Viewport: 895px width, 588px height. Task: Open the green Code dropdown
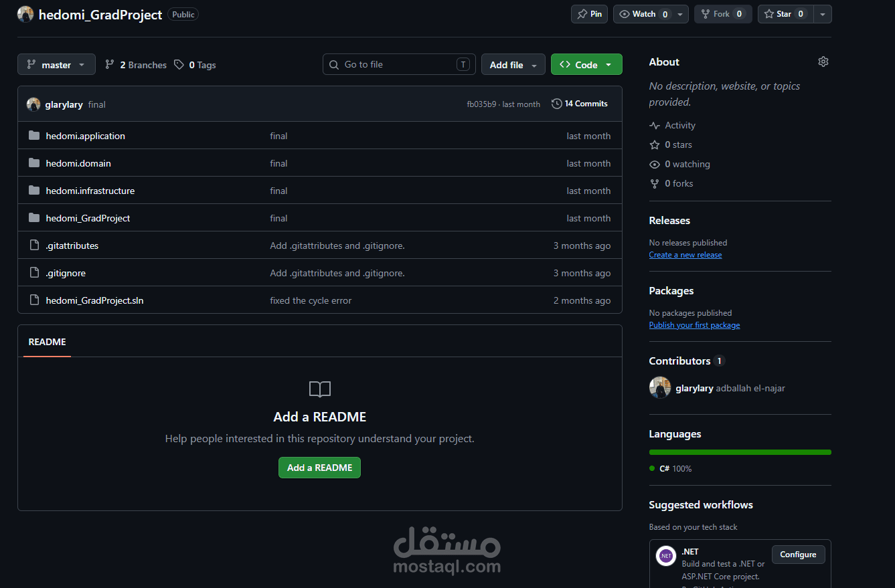[x=586, y=65]
